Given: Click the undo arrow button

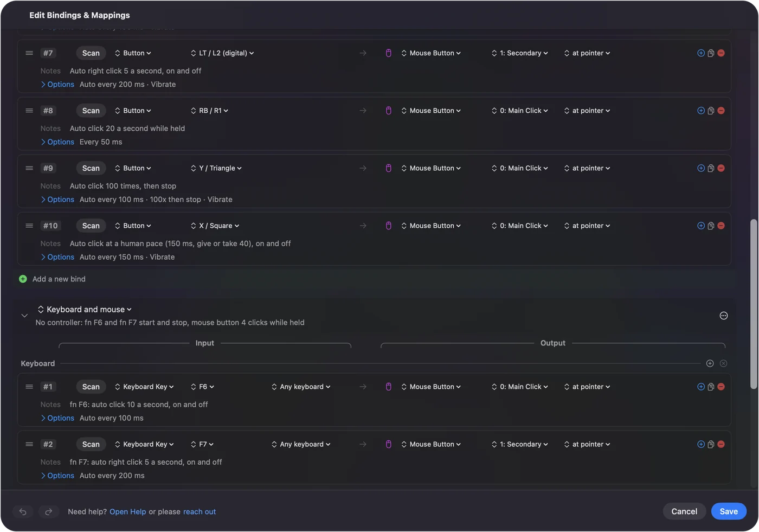Looking at the screenshot, I should tap(23, 511).
